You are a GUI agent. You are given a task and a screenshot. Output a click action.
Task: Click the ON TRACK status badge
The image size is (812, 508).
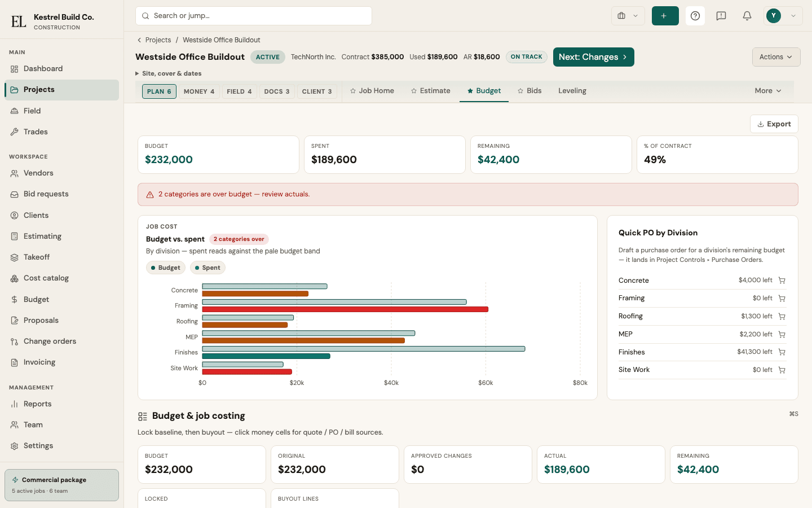pos(527,57)
